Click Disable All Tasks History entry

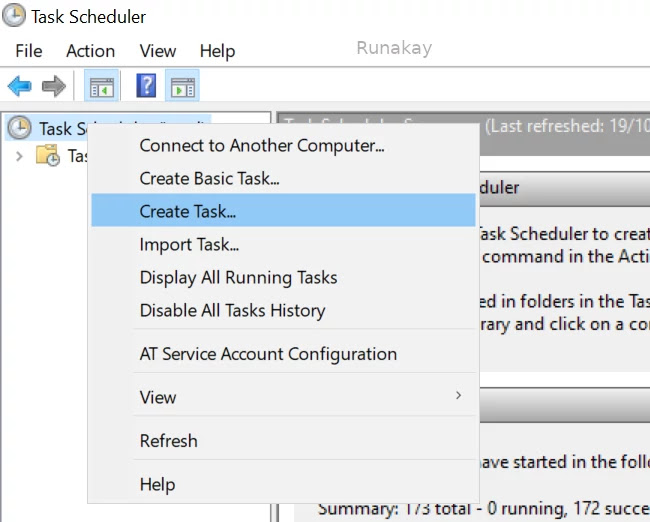coord(232,310)
